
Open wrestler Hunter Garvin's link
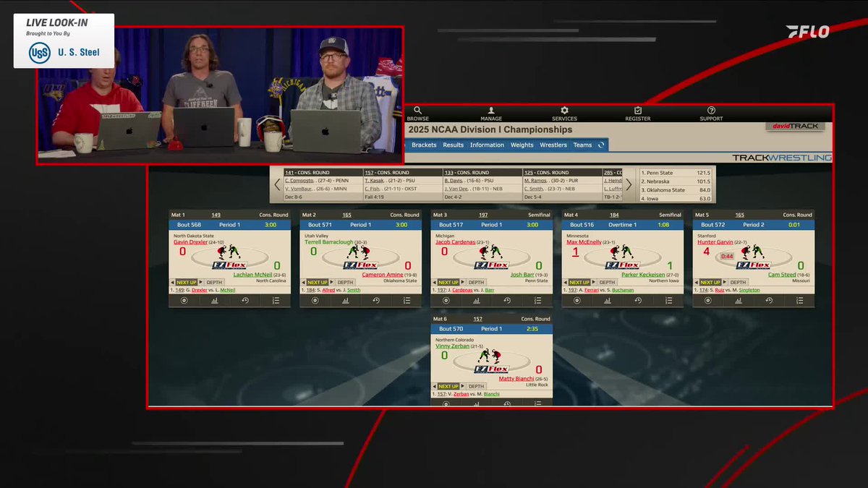[x=715, y=242]
